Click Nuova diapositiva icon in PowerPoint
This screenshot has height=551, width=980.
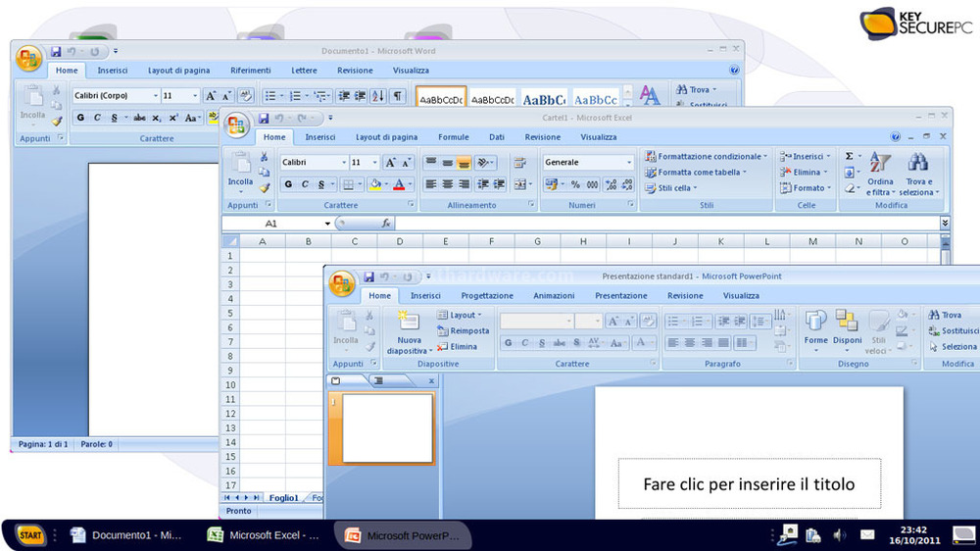pos(408,321)
